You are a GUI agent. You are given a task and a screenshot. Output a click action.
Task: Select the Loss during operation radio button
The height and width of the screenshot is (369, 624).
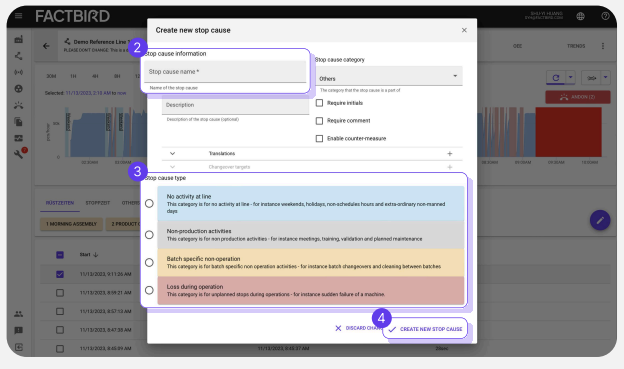coord(149,290)
